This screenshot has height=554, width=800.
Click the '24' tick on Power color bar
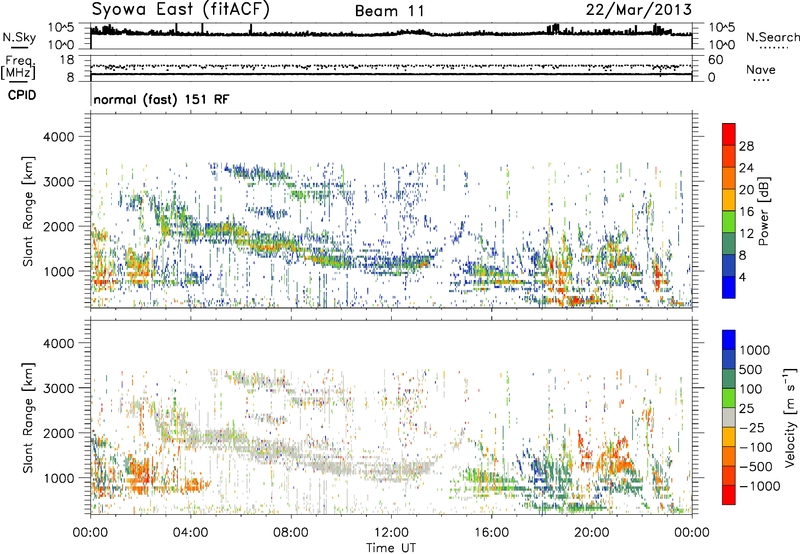tap(746, 168)
